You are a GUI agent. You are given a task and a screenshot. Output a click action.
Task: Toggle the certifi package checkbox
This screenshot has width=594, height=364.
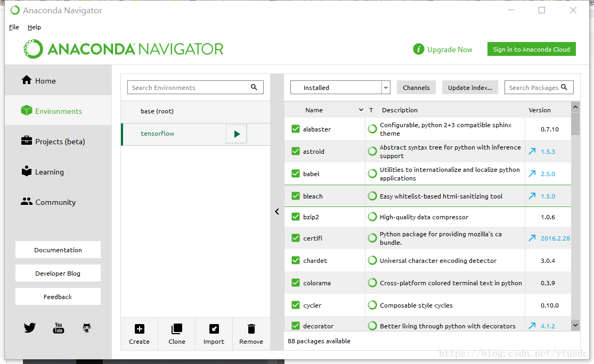click(296, 238)
